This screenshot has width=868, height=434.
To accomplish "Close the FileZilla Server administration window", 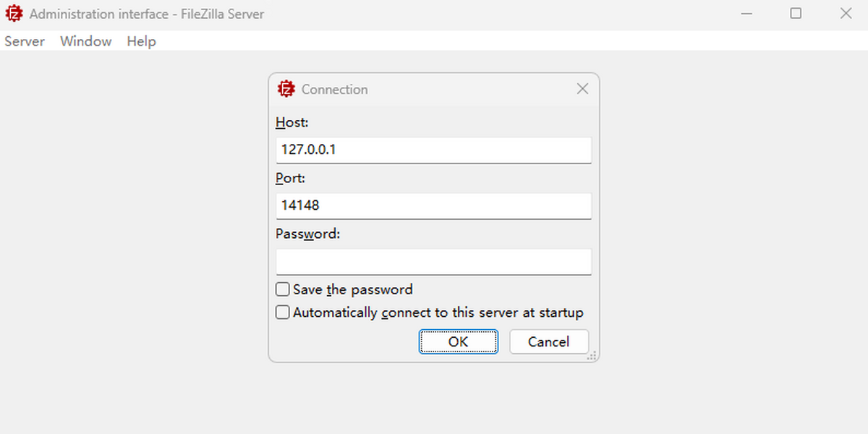I will [x=846, y=14].
